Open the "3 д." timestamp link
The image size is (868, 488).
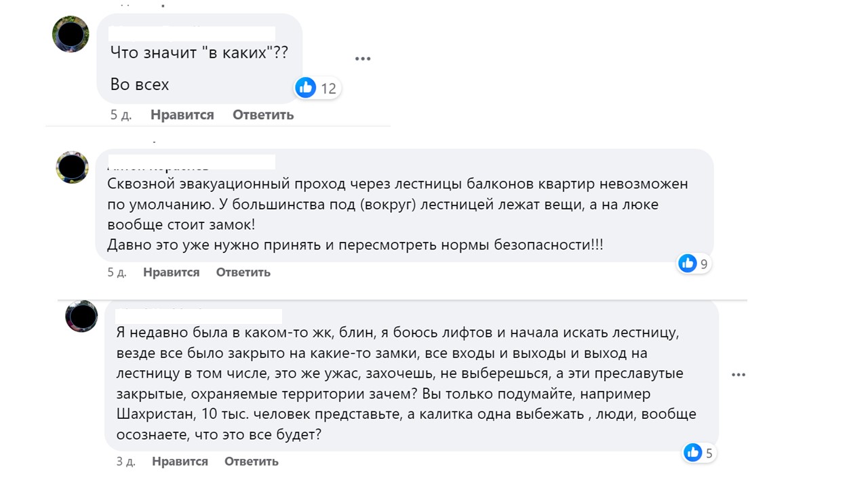[125, 461]
